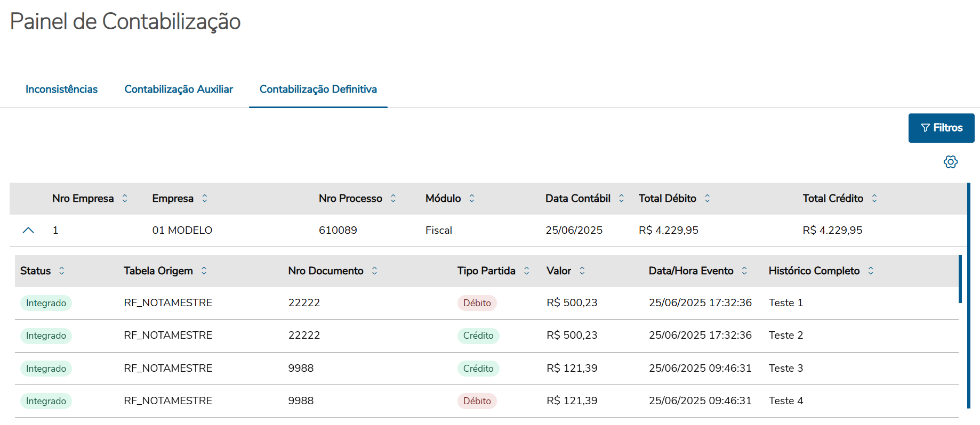Select process number 610089 cell
This screenshot has height=425, width=980.
coord(338,230)
